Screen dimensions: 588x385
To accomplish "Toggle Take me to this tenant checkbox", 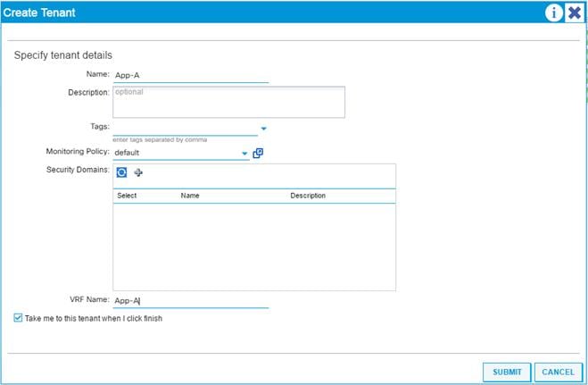I will [x=18, y=318].
